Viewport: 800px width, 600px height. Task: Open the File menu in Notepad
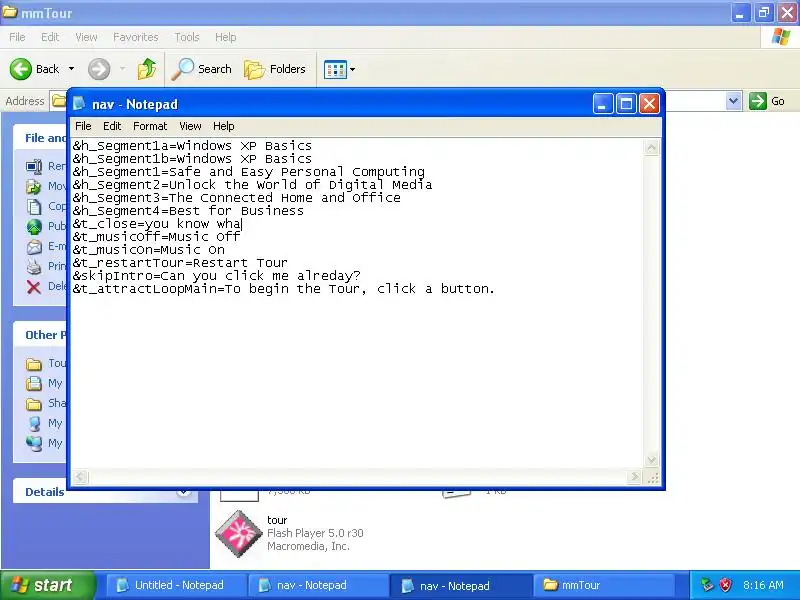click(83, 126)
